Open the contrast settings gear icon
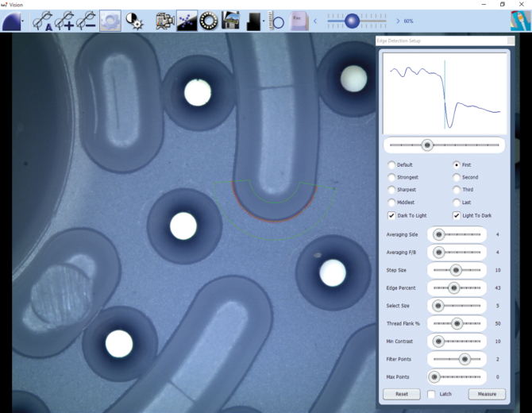This screenshot has height=413, width=532. [x=134, y=21]
